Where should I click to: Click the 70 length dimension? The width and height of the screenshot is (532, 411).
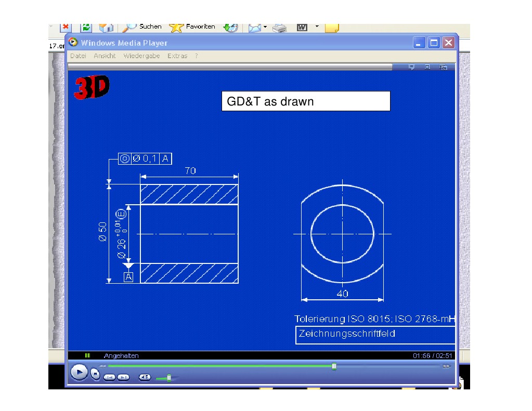coord(190,170)
